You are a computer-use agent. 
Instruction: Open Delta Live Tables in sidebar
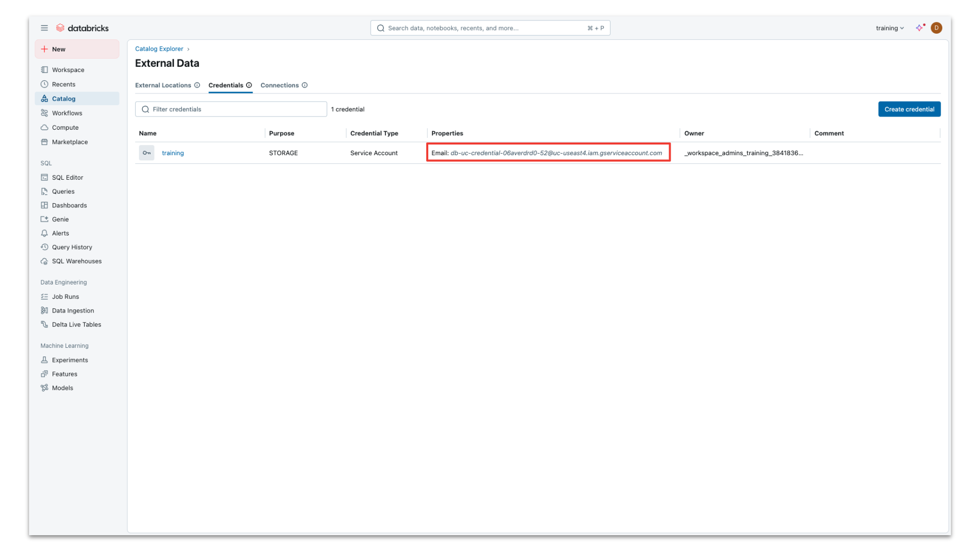(x=76, y=324)
